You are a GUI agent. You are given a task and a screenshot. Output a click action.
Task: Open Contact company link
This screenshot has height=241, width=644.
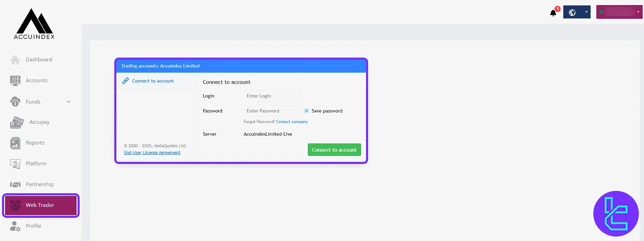click(292, 122)
